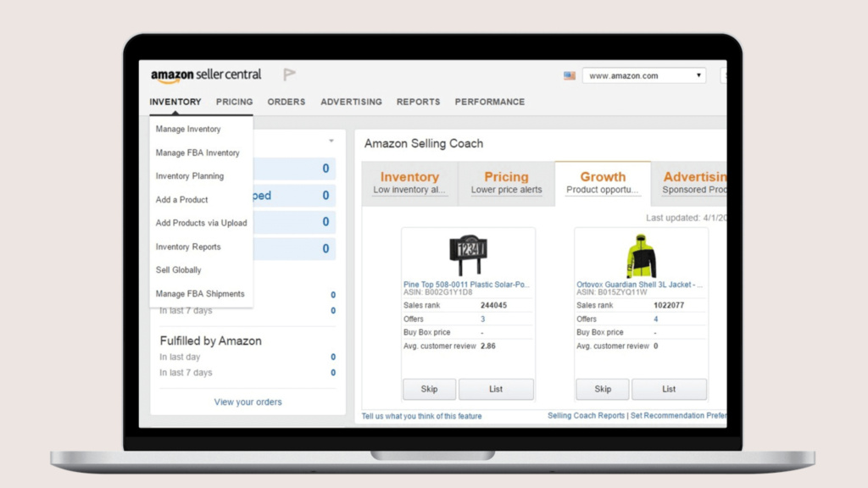The height and width of the screenshot is (488, 868).
Task: Click the US flag marketplace icon
Action: click(570, 75)
